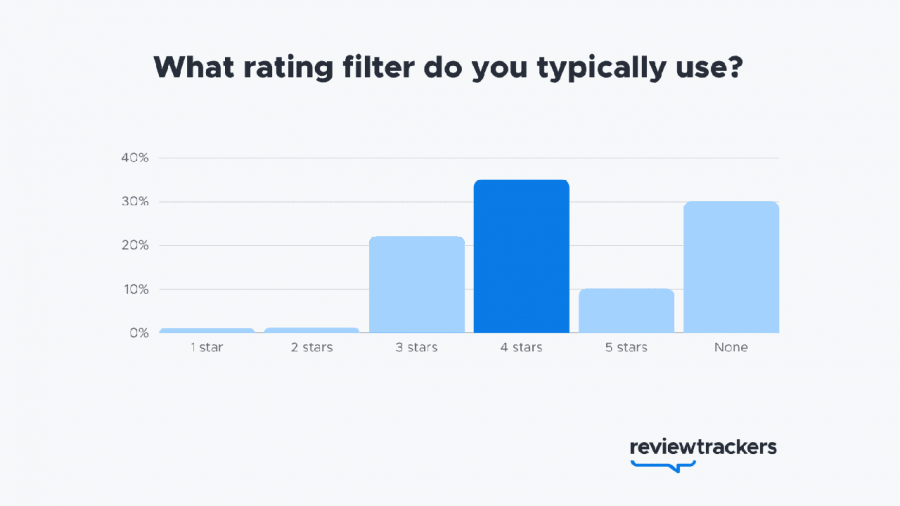
Task: Select the 20% y-axis label
Action: (135, 246)
